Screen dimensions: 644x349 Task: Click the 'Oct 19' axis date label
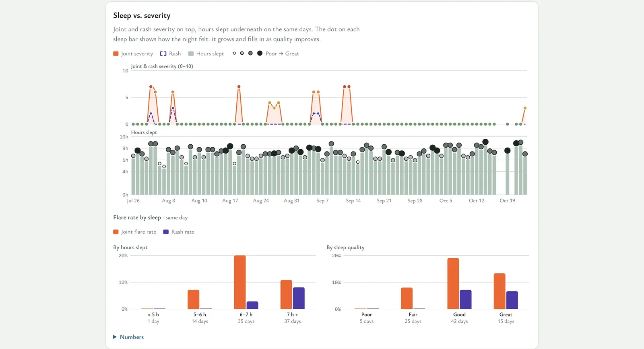(508, 201)
